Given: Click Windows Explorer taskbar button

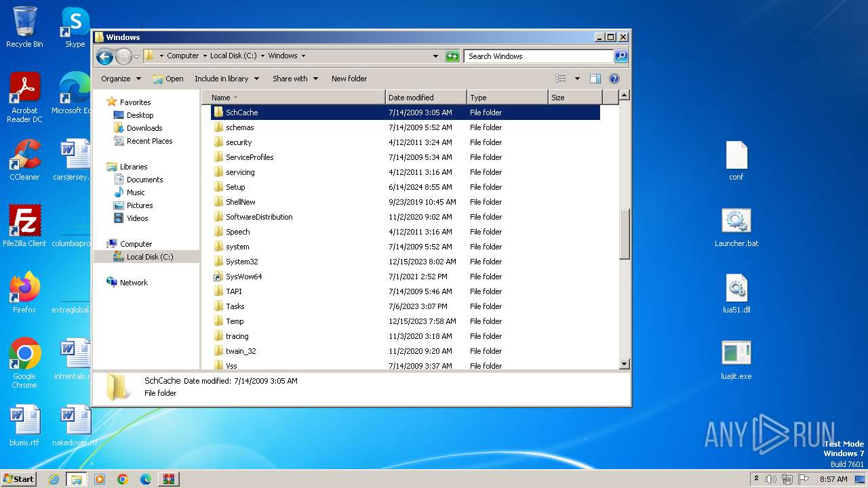Looking at the screenshot, I should pos(77,479).
